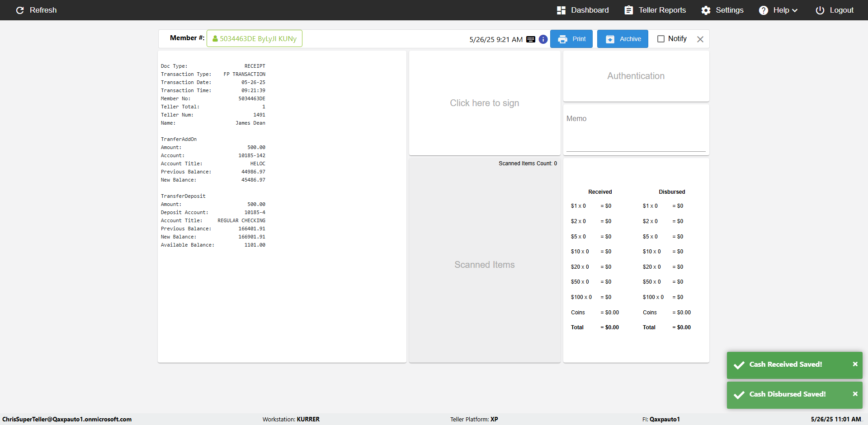Enable the Notify checkbox
Viewport: 868px width, 425px height.
click(661, 39)
